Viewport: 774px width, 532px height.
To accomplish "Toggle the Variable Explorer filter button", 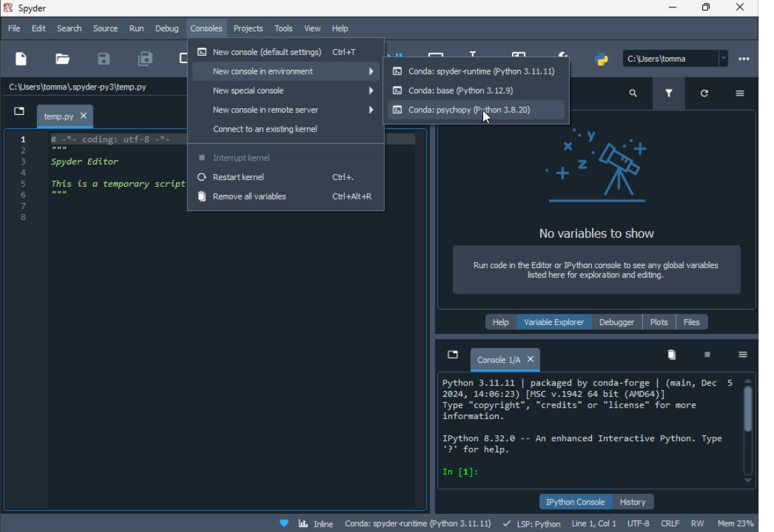I will click(669, 94).
